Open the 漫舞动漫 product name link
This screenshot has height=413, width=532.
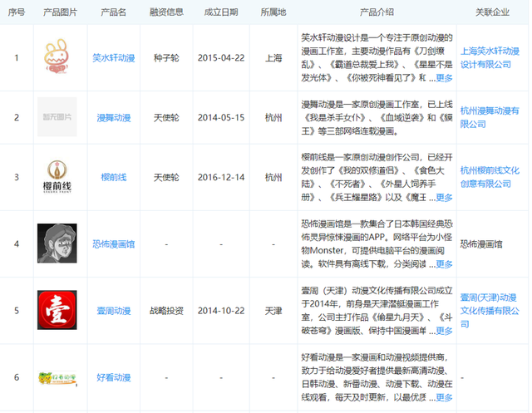tap(113, 117)
